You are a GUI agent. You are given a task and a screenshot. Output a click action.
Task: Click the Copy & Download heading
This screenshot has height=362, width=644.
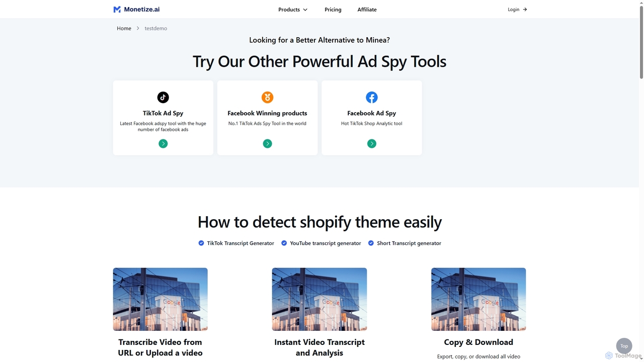tap(478, 342)
